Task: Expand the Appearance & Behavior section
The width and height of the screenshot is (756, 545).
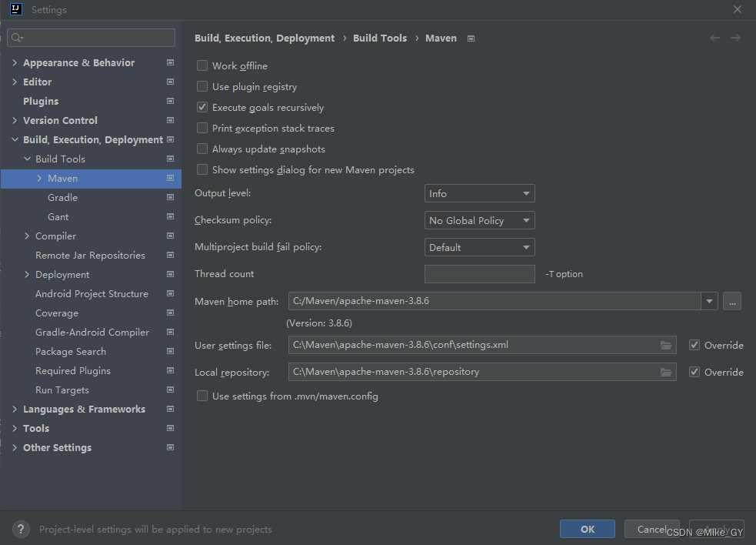Action: click(15, 63)
